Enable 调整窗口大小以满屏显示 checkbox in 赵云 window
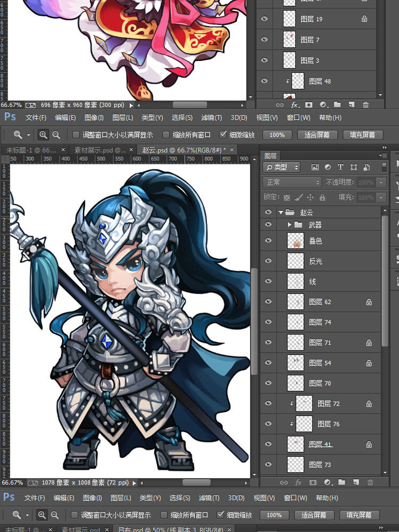399x532 pixels. pyautogui.click(x=76, y=135)
